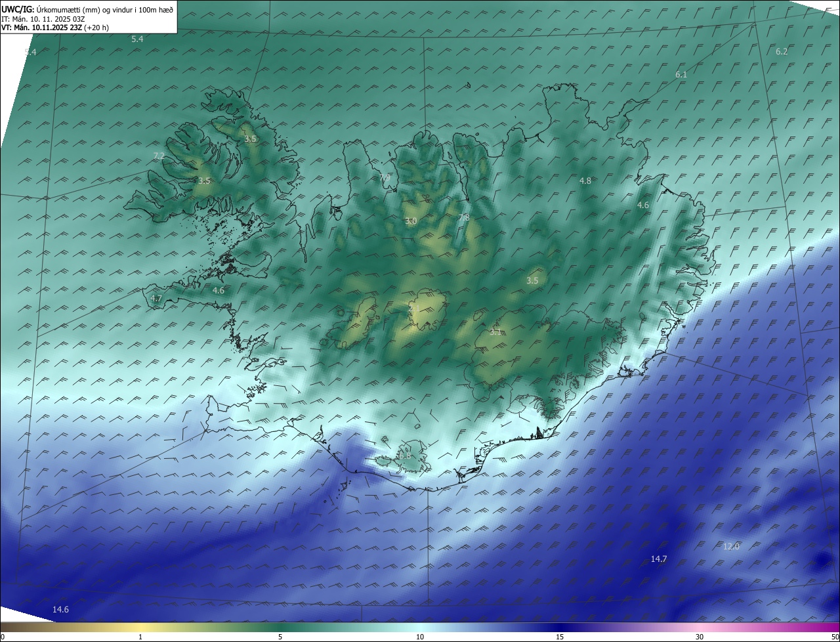Select the 2.1 value on the glacier
840x642 pixels.
pyautogui.click(x=414, y=308)
